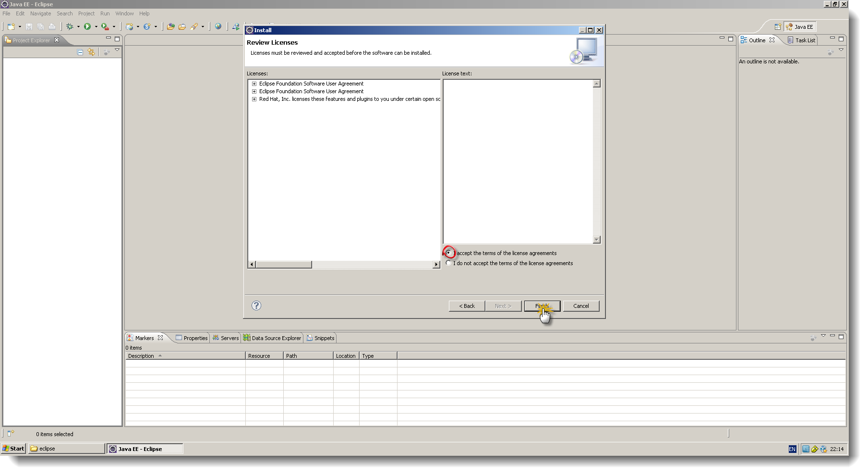Open the Web Browser icon
The height and width of the screenshot is (475, 868).
coord(218,26)
